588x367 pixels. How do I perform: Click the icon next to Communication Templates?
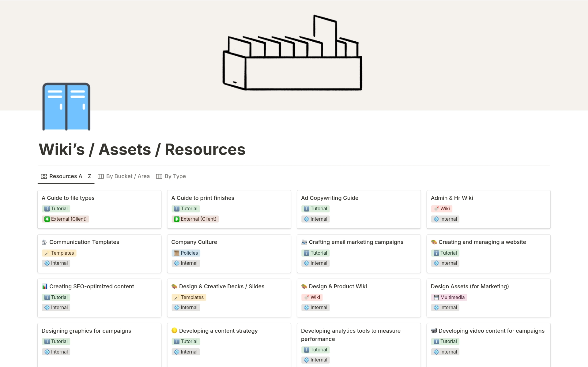pos(44,242)
